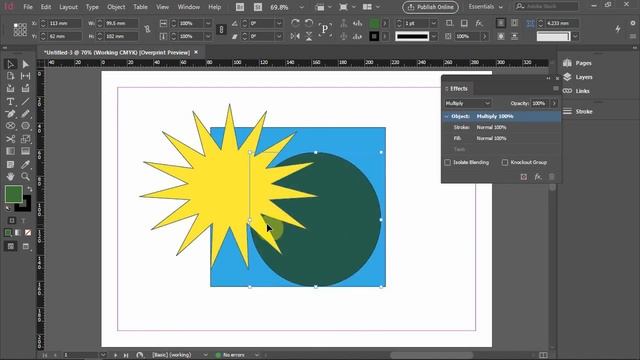Select the Hand tool
The image size is (640, 360).
click(11, 177)
